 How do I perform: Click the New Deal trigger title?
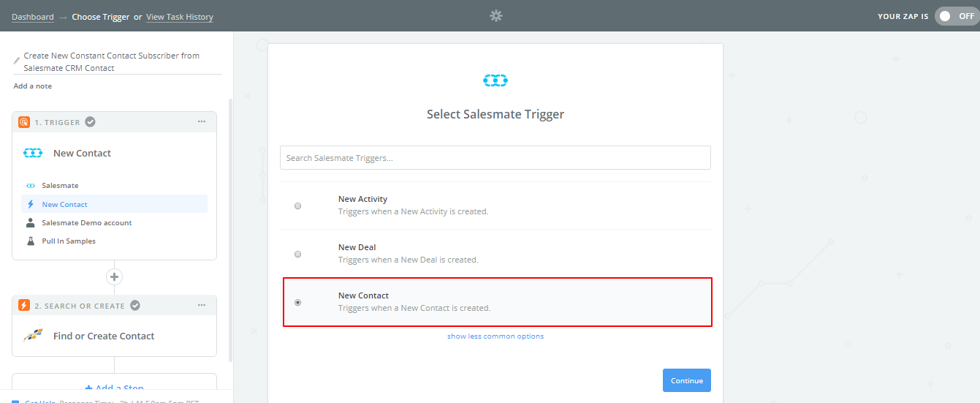357,247
